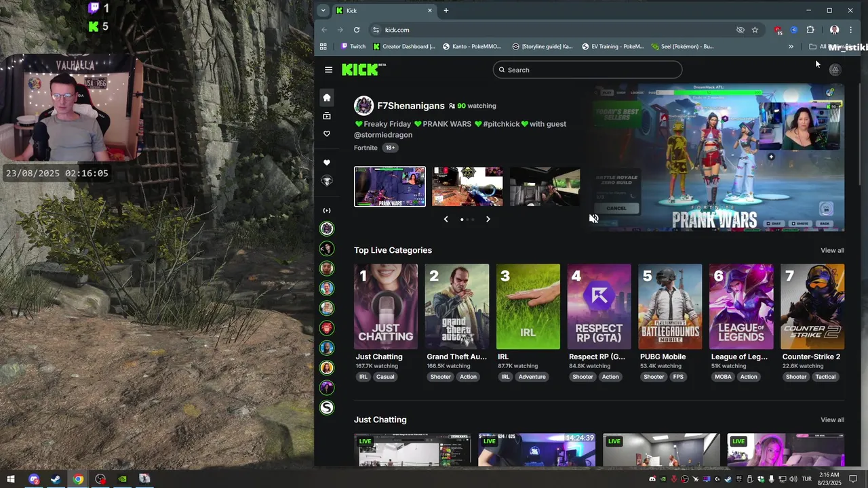Open Respect RP (GTA) category card

pos(599,306)
